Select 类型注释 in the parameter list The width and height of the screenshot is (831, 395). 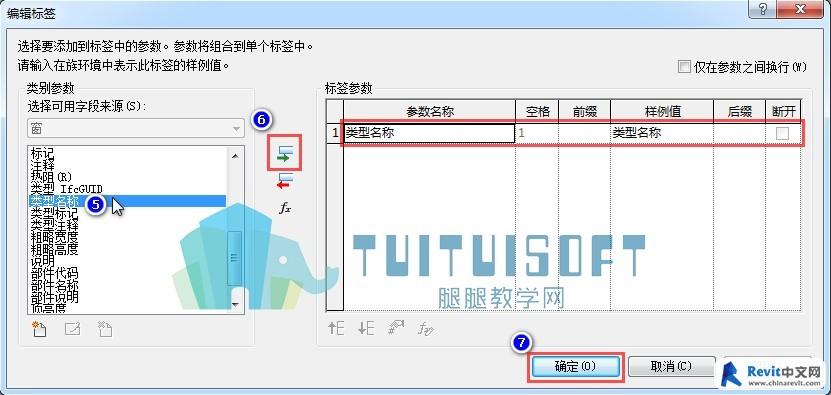point(54,224)
